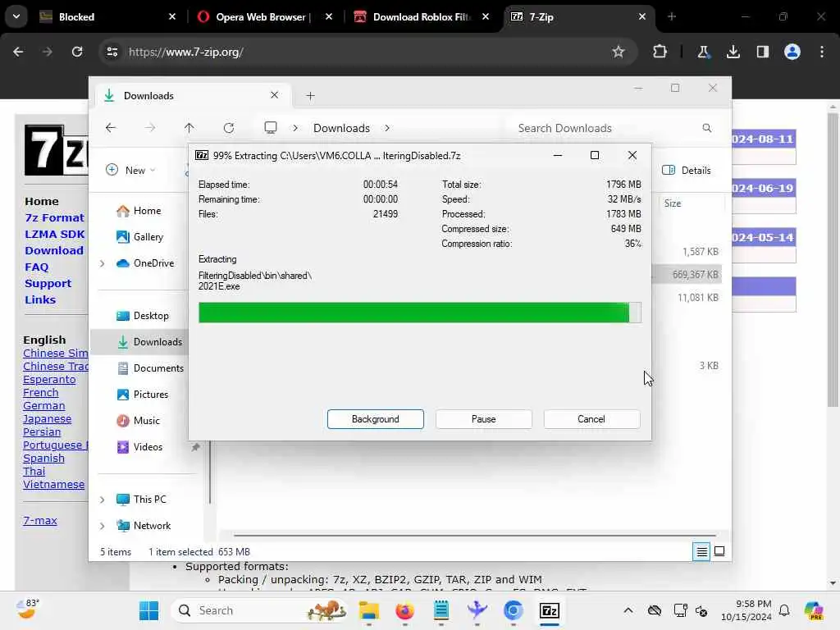840x630 pixels.
Task: Open Firefox from the taskbar
Action: coord(405,610)
